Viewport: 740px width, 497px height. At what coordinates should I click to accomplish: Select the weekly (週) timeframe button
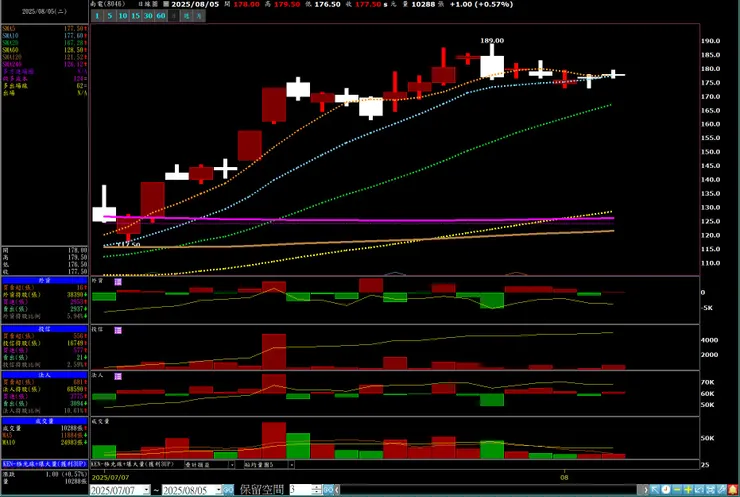[186, 16]
